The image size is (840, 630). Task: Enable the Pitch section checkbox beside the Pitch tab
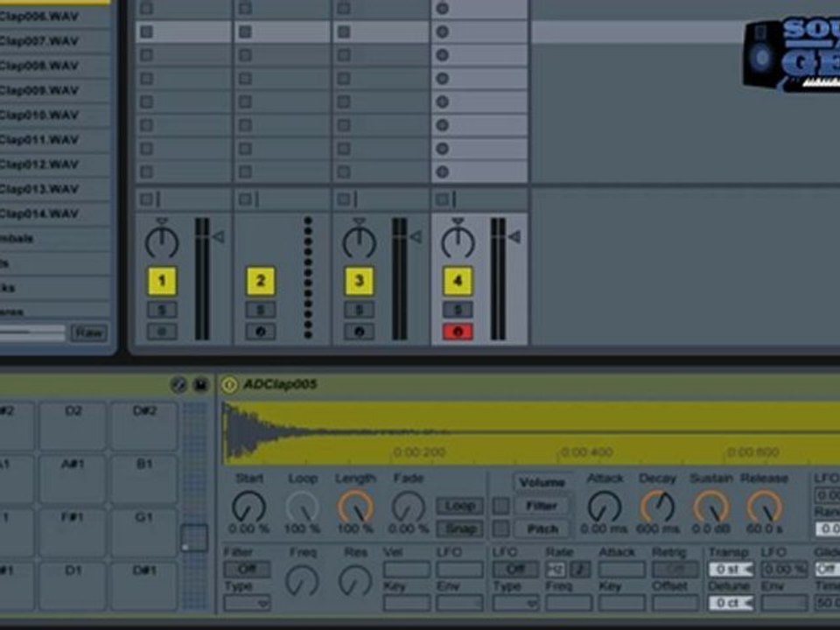(x=500, y=529)
